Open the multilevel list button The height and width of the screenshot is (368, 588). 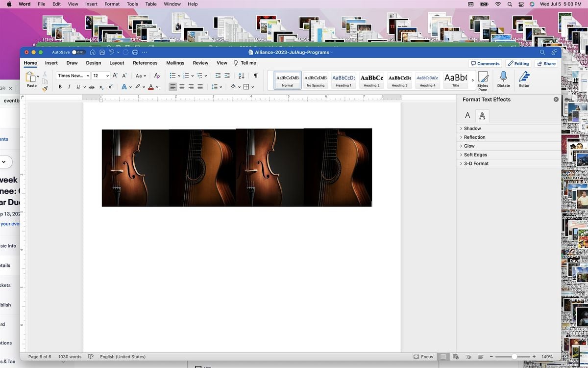199,76
